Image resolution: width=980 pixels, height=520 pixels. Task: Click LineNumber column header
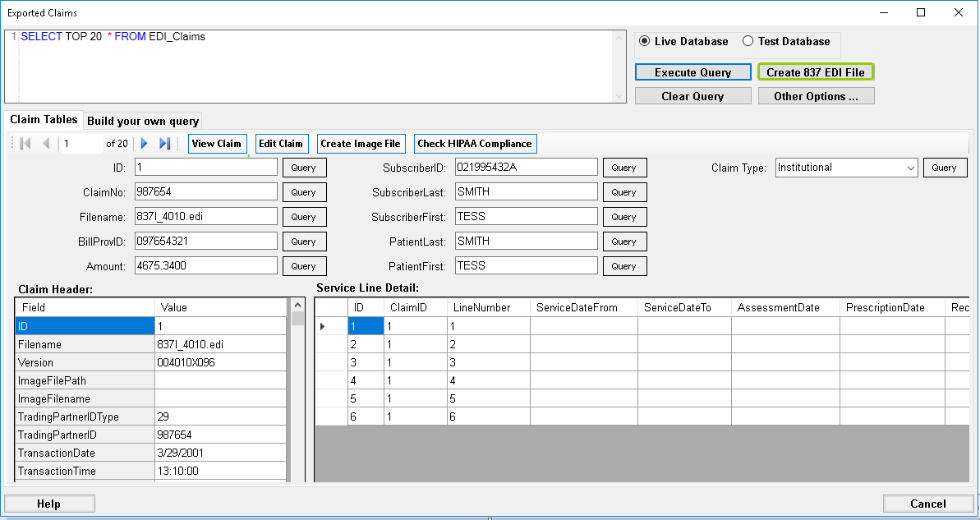click(489, 307)
